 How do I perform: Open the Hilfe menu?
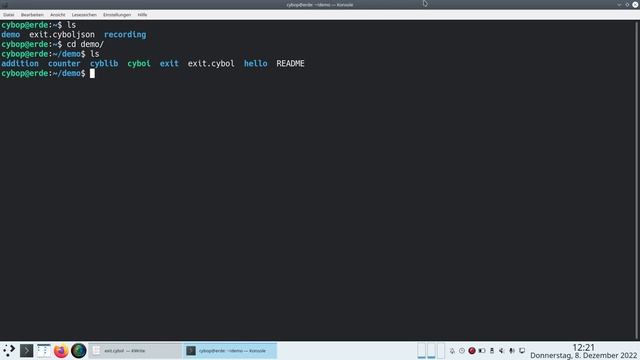point(142,15)
